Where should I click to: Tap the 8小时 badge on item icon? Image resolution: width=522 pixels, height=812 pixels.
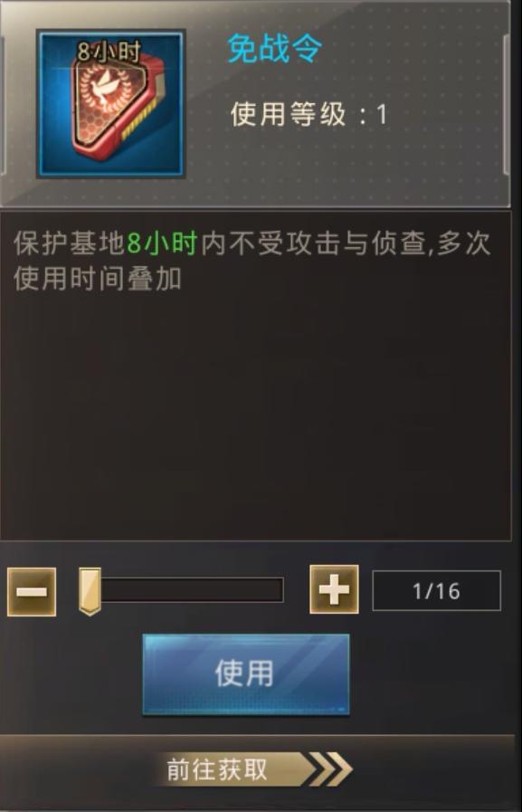point(109,52)
